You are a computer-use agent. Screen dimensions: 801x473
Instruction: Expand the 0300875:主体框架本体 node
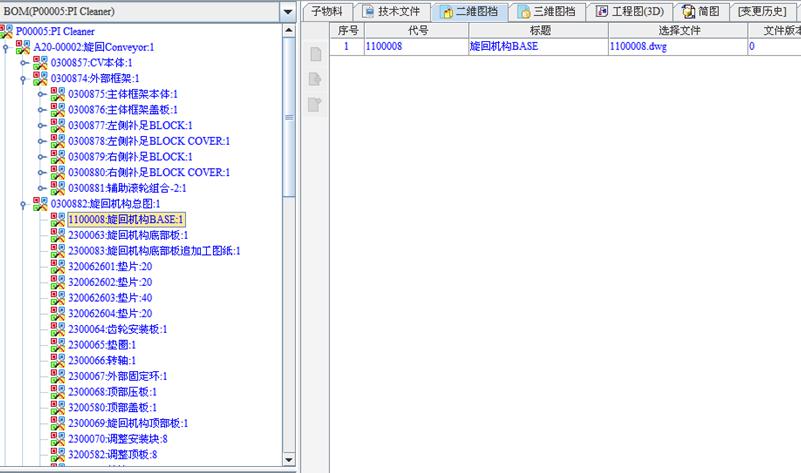point(41,94)
